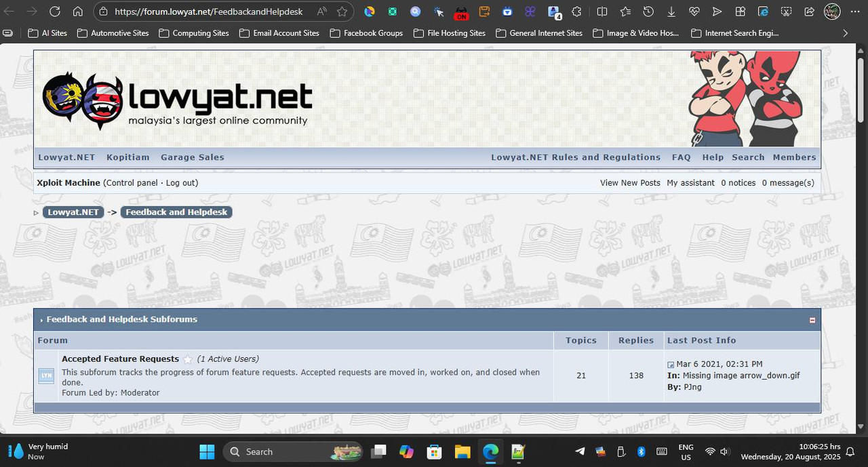Viewport: 868px width, 467px height.
Task: Open the browser extensions puzzle icon
Action: (x=576, y=12)
